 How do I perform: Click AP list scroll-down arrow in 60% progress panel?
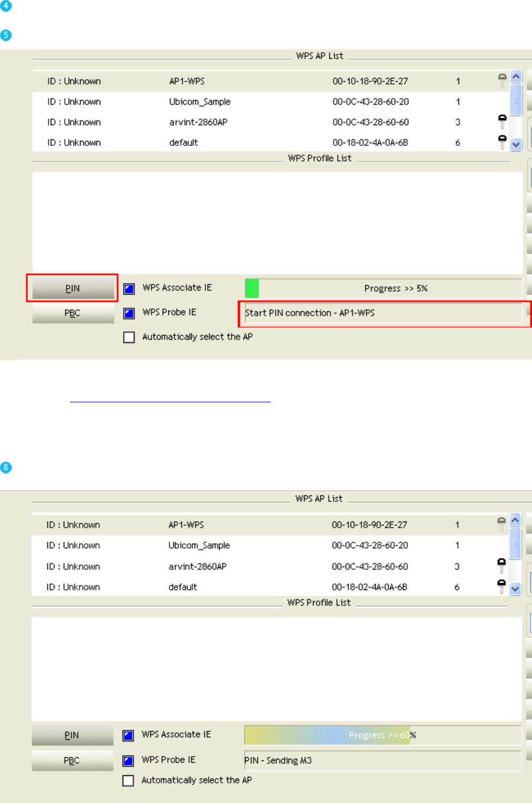[515, 589]
